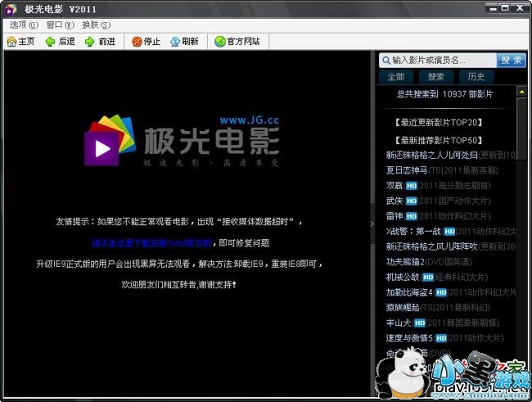The width and height of the screenshot is (532, 402).
Task: Click the magnifier icon in search box
Action: (385, 61)
